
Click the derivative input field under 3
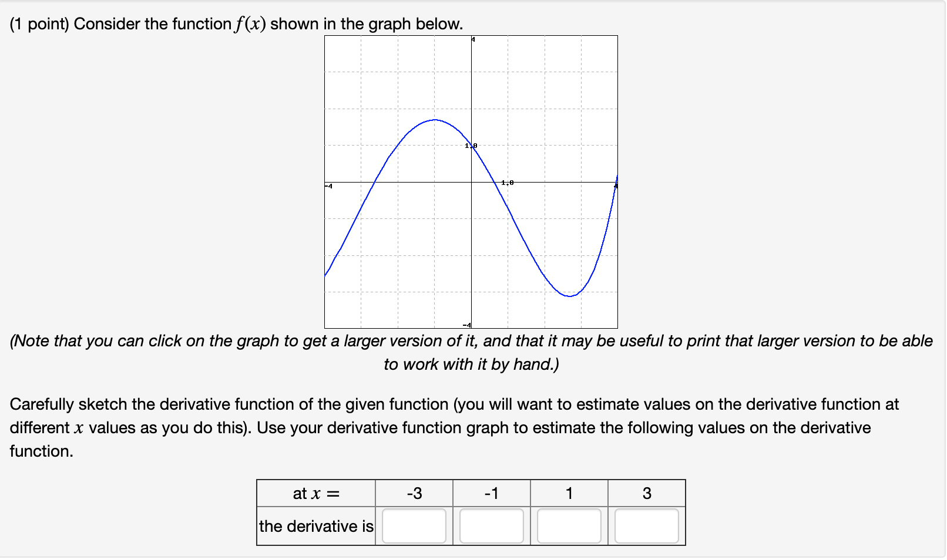pyautogui.click(x=646, y=525)
